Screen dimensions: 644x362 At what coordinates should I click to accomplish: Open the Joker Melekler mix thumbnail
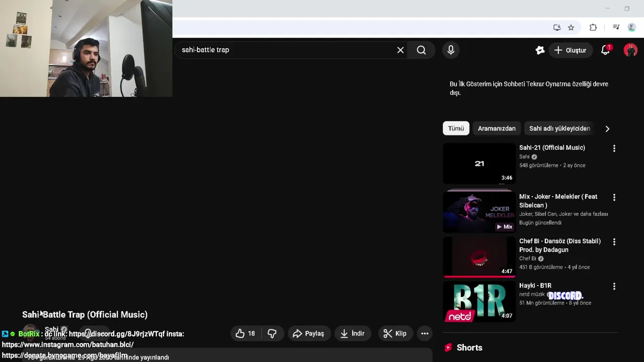tap(479, 212)
